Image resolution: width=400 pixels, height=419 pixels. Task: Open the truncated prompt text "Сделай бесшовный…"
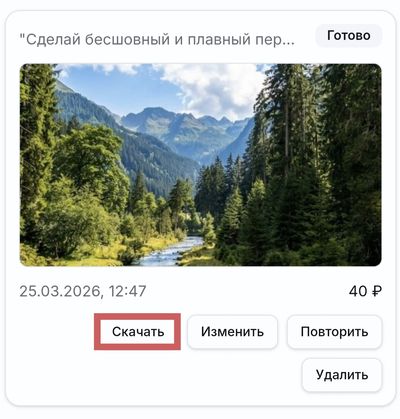(157, 40)
